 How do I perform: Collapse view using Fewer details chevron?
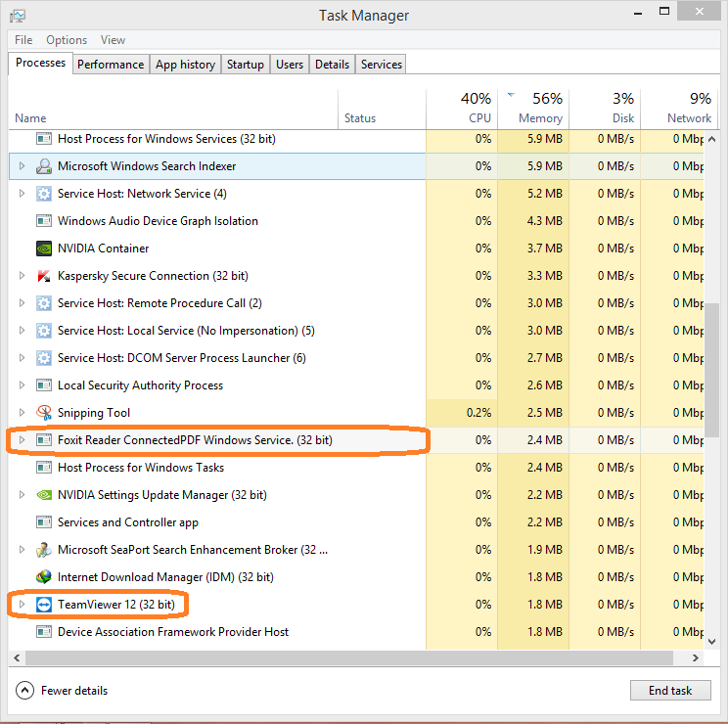(x=25, y=691)
